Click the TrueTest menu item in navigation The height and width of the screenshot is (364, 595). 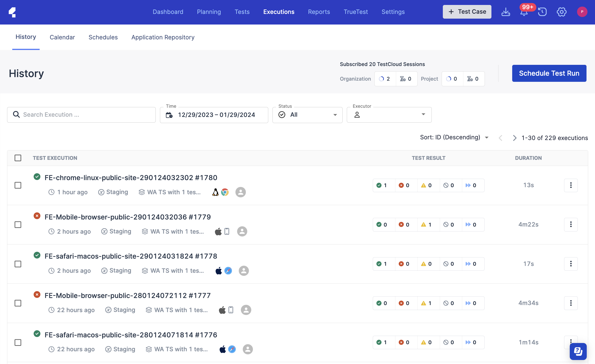356,12
